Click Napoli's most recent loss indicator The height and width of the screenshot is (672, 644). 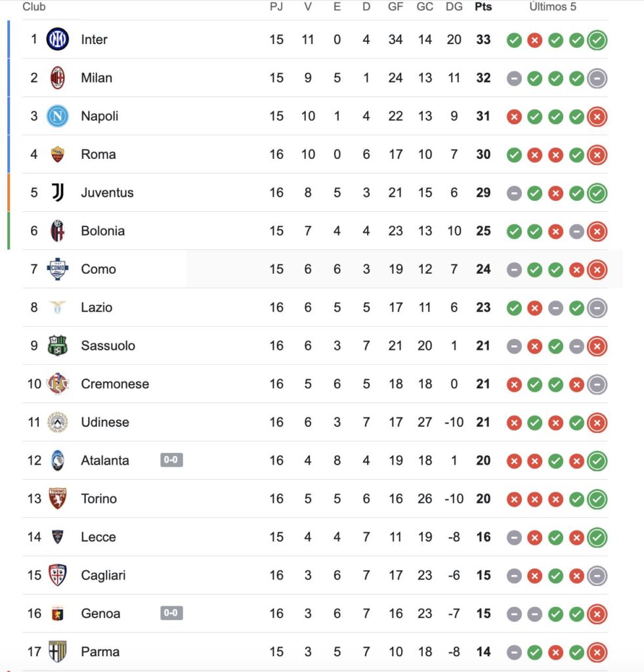point(597,117)
